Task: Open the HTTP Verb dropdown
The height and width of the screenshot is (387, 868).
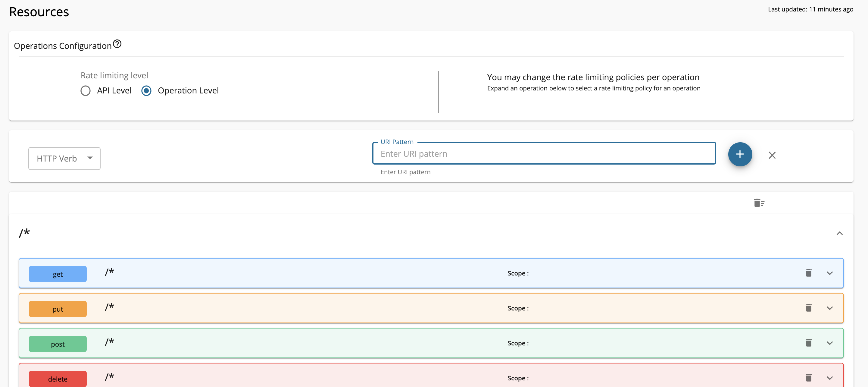Action: tap(64, 158)
